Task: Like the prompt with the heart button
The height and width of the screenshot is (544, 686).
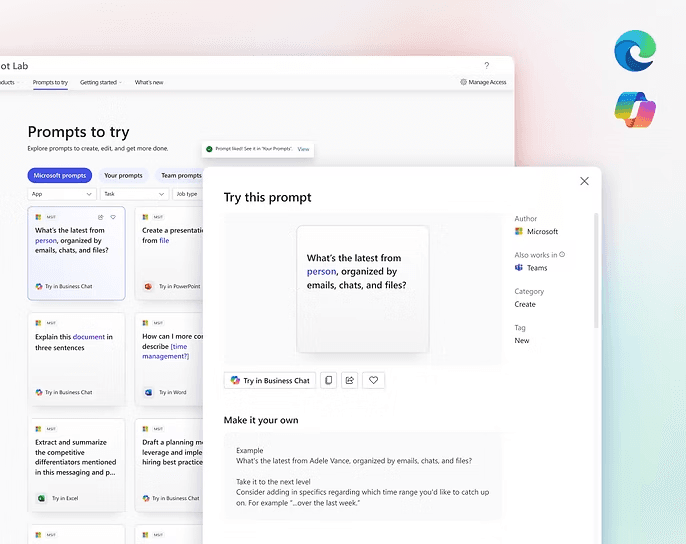Action: click(x=373, y=380)
